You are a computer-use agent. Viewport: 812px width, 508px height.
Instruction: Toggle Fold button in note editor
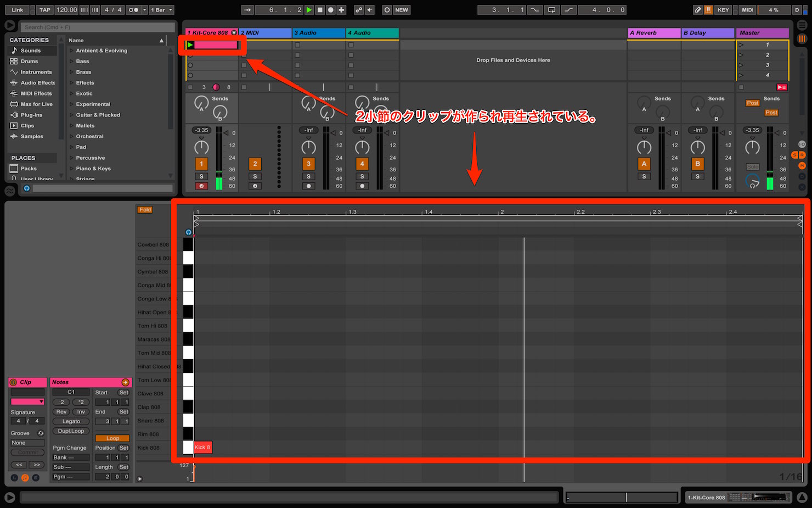(x=145, y=210)
